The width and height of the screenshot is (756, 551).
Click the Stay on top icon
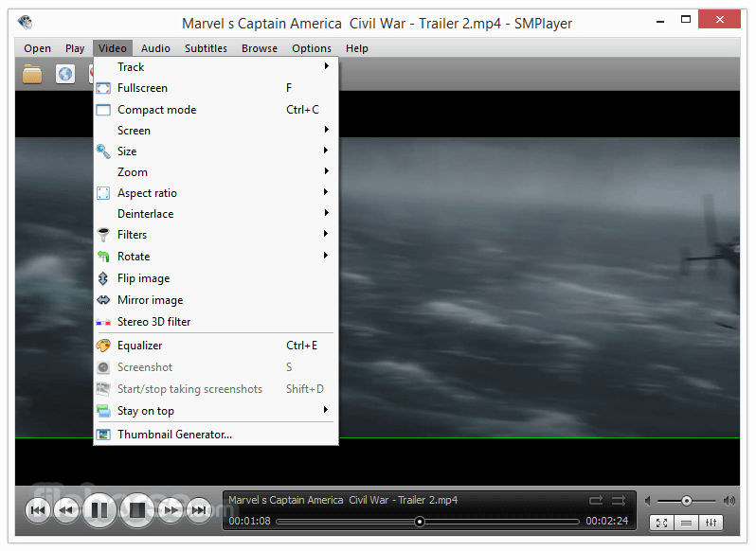(103, 411)
